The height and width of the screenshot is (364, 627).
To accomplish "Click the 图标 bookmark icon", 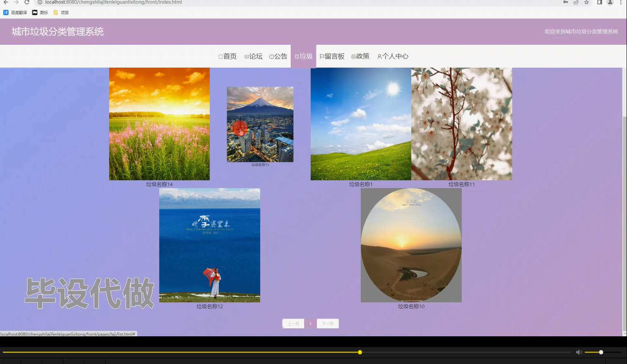I will point(35,12).
